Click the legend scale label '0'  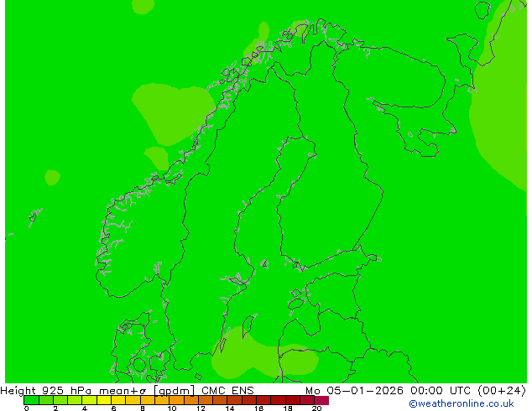[27, 408]
